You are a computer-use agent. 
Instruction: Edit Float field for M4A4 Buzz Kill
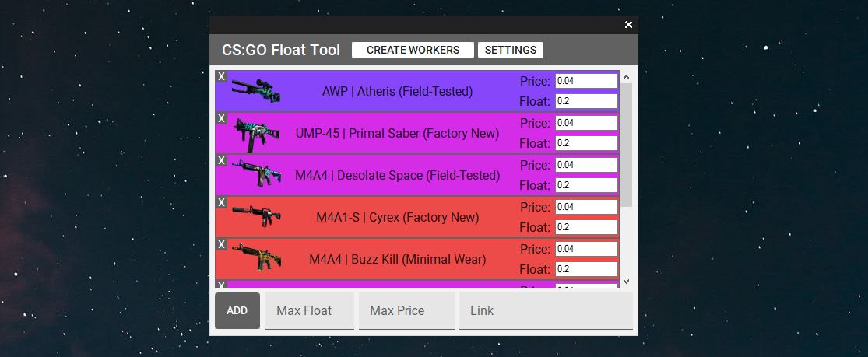[x=586, y=270]
